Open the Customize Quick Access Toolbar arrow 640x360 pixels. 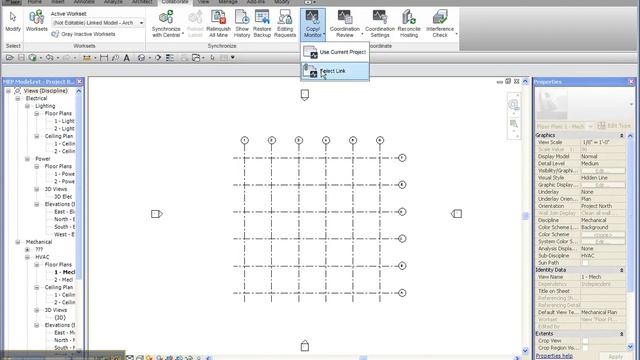(233, 58)
